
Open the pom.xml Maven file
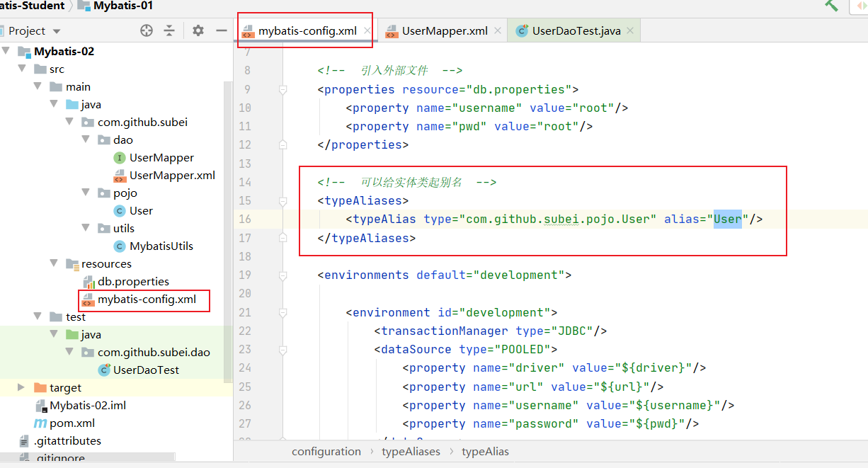pyautogui.click(x=72, y=423)
